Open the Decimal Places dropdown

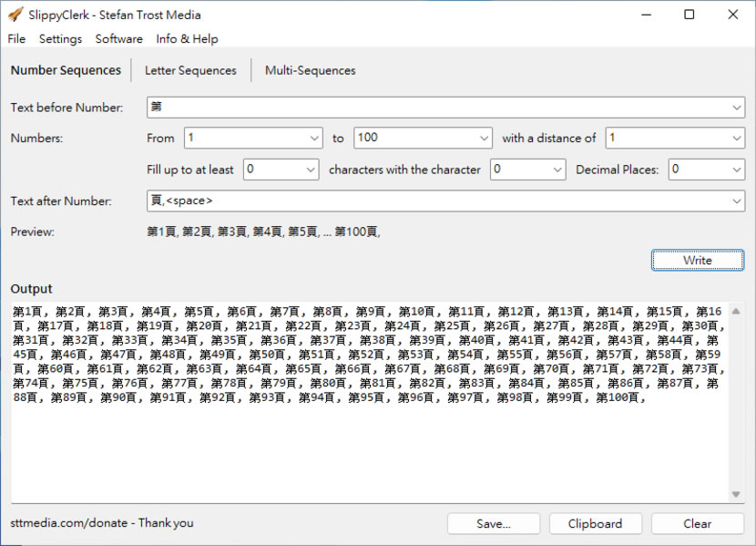pos(736,170)
